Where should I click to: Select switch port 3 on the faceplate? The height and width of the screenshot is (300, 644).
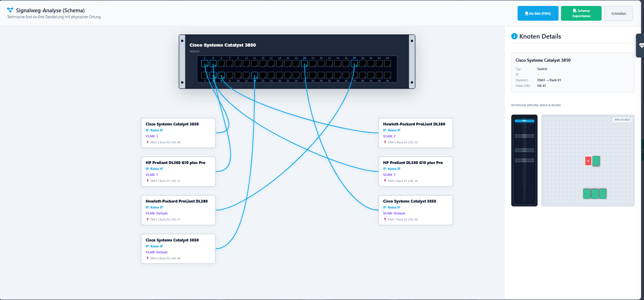tap(213, 63)
